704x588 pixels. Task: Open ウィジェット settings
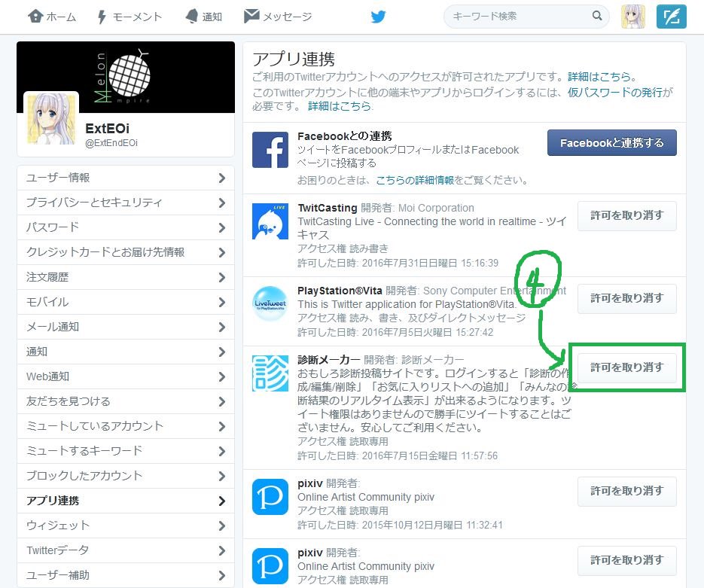click(126, 526)
